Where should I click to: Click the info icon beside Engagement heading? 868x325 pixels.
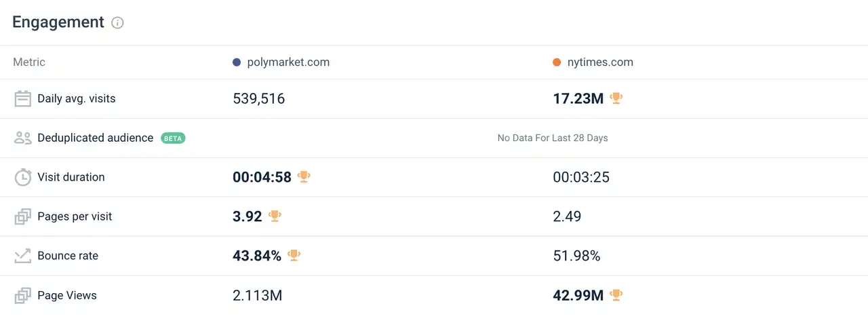(117, 23)
